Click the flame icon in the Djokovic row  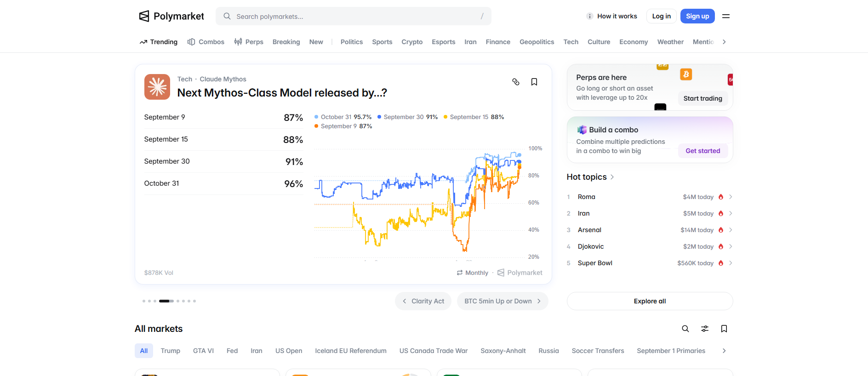(721, 246)
